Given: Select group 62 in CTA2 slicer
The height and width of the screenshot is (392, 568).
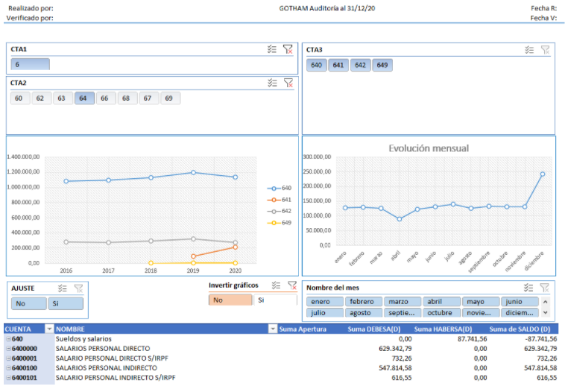Looking at the screenshot, I should (40, 98).
